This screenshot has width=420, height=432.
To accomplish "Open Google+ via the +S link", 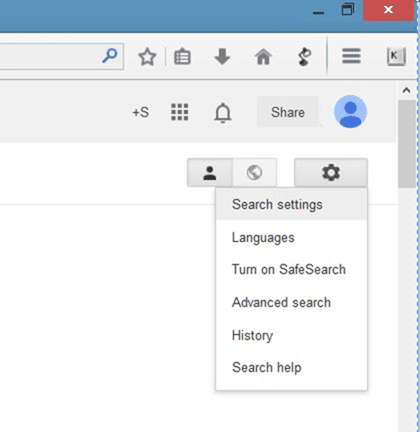I will [140, 112].
